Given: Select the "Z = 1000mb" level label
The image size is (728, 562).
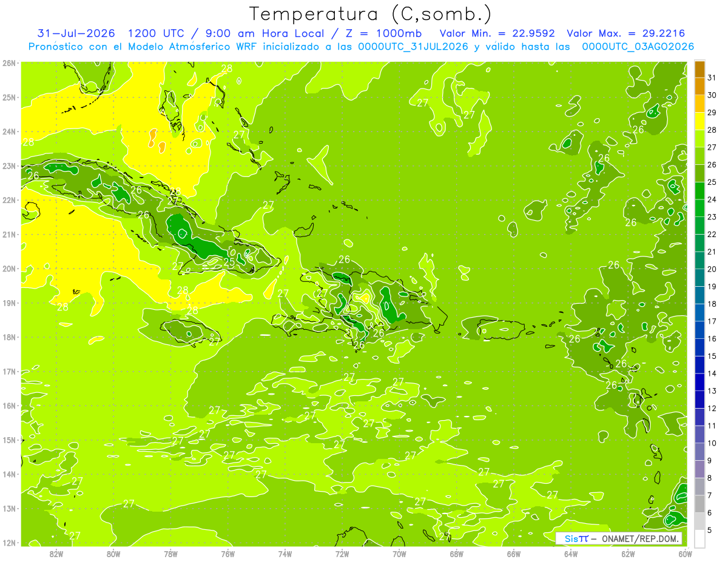Looking at the screenshot, I should [382, 33].
